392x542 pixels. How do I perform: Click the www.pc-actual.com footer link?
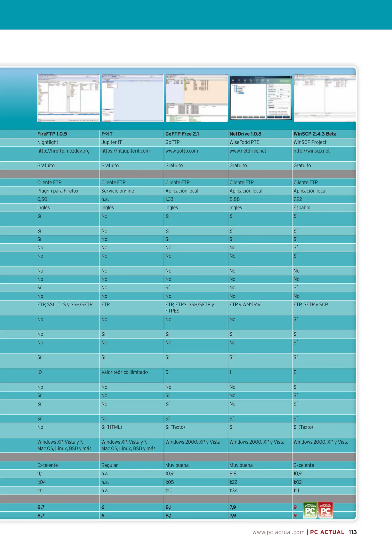coord(278,532)
